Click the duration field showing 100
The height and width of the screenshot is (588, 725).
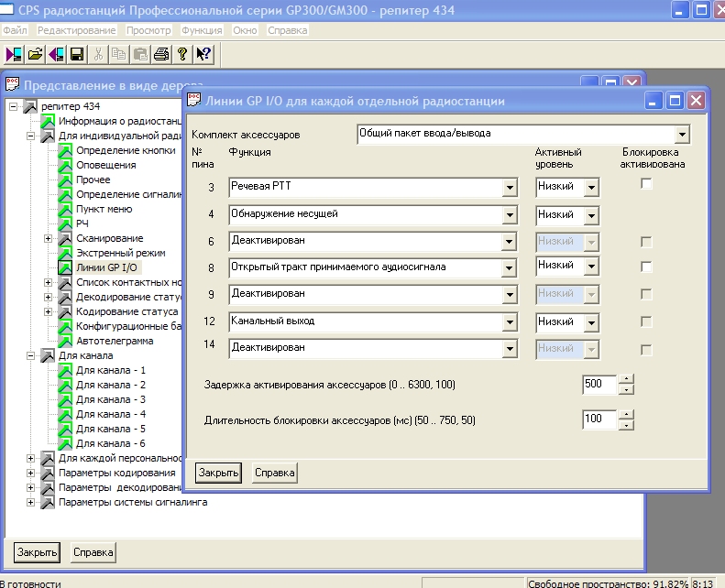[x=599, y=419]
